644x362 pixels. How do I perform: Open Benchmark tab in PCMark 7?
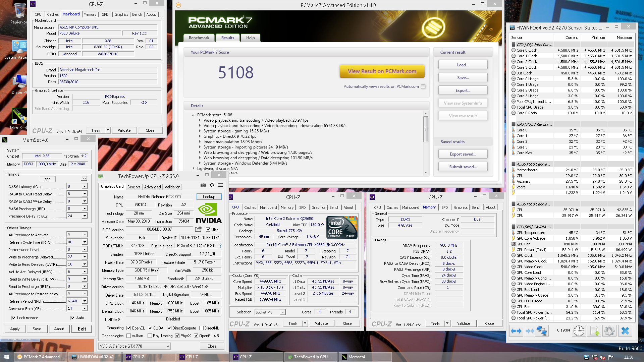(199, 38)
